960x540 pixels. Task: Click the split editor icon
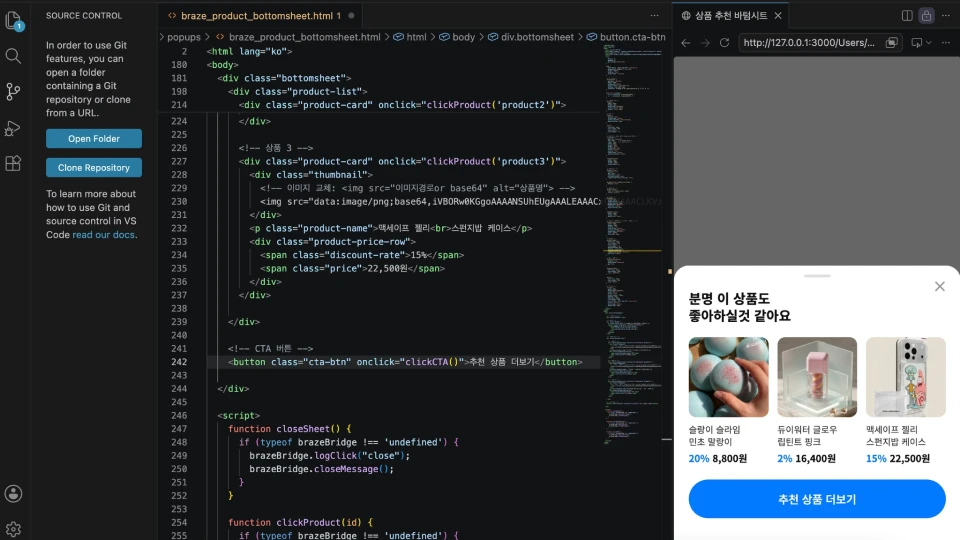coord(907,15)
